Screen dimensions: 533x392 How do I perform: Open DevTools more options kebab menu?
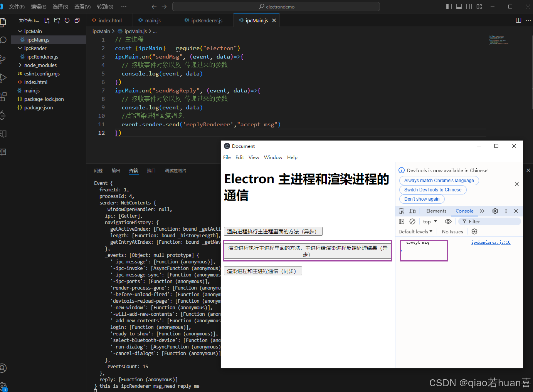[506, 211]
